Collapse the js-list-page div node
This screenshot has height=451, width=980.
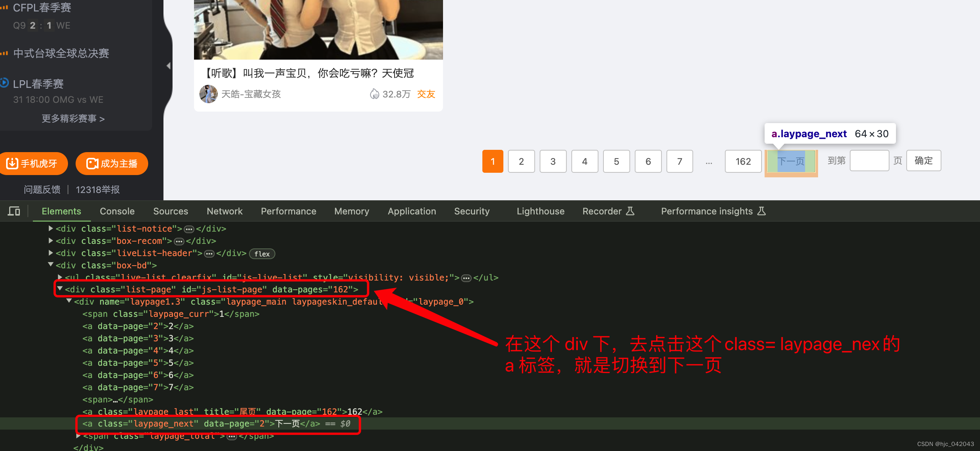pyautogui.click(x=60, y=289)
